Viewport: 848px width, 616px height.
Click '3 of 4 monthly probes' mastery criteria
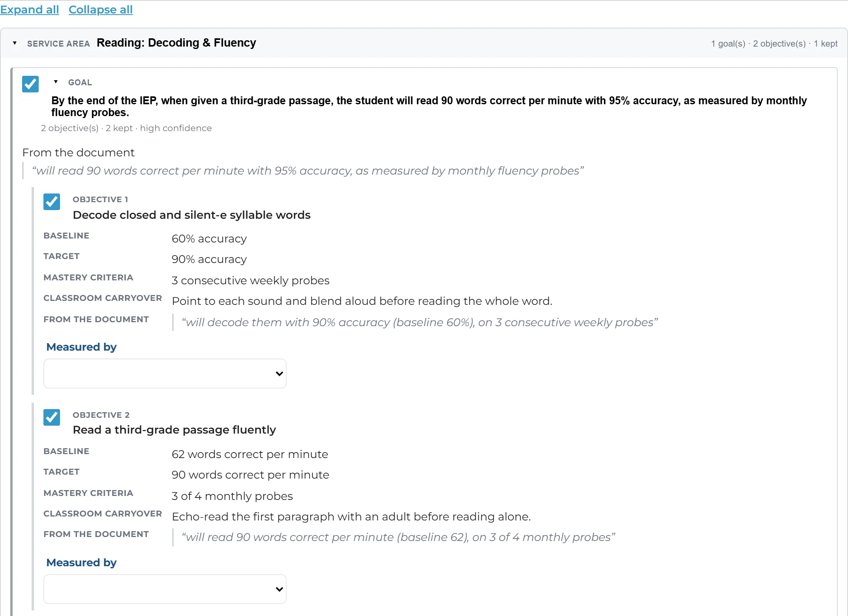pos(232,496)
